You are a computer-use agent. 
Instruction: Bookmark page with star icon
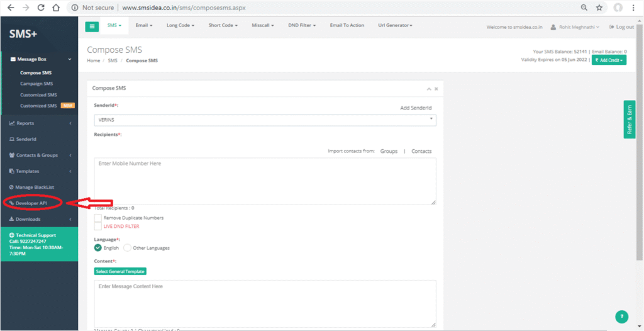point(599,8)
